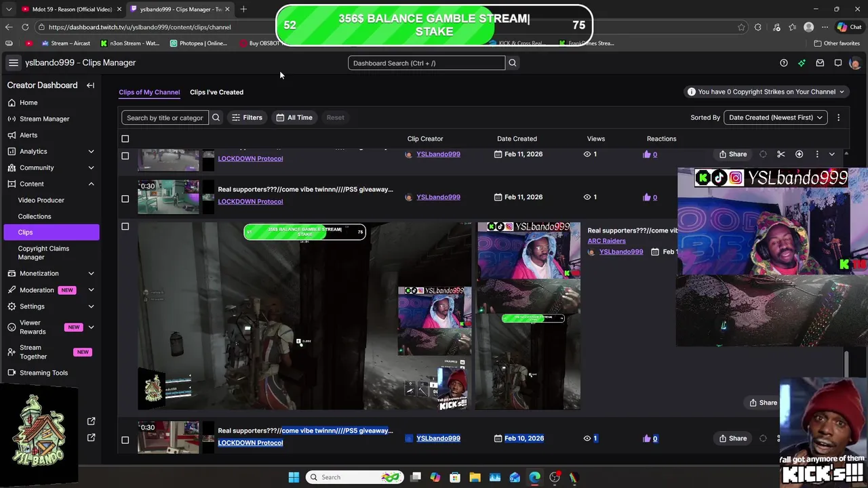Expand the Community section in the sidebar
Image resolution: width=868 pixels, height=488 pixels.
pyautogui.click(x=91, y=167)
